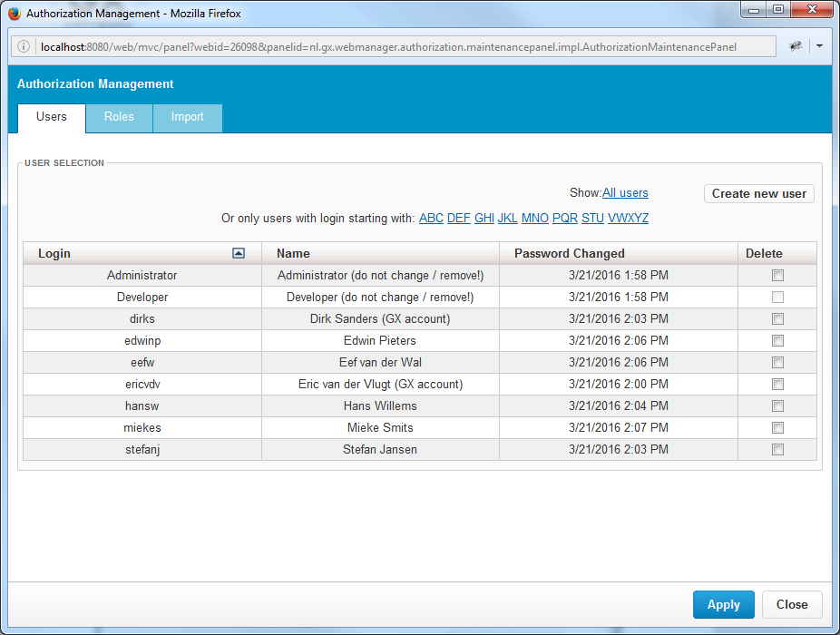This screenshot has height=635, width=840.
Task: Click the Password Changed column header
Action: [619, 253]
